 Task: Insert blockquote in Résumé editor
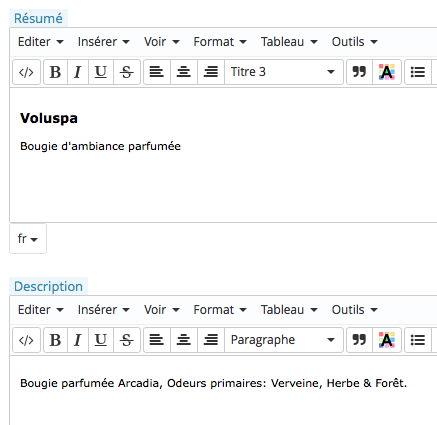[x=359, y=72]
